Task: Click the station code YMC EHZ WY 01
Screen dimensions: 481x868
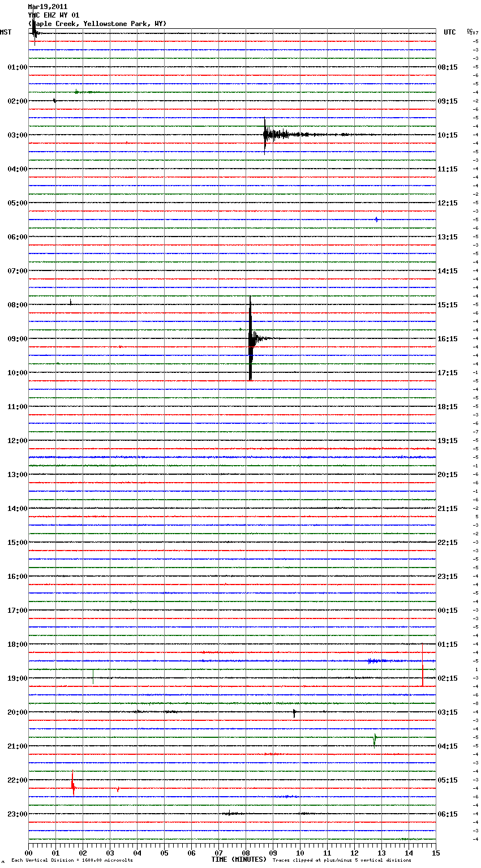Action: pyautogui.click(x=54, y=15)
